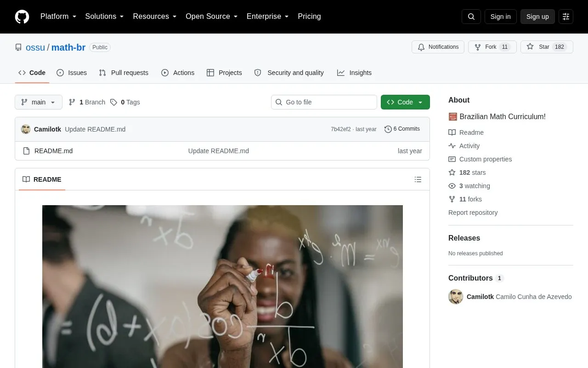588x368 pixels.
Task: Switch to the Projects tab
Action: click(x=224, y=73)
